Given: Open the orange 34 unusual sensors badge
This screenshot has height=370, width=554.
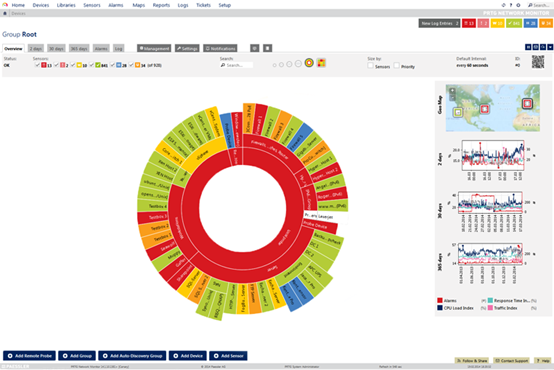Looking at the screenshot, I should [546, 23].
